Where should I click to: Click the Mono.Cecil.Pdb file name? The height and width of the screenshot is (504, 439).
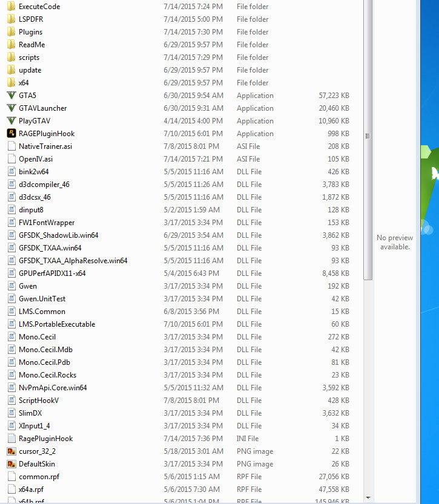pos(44,362)
